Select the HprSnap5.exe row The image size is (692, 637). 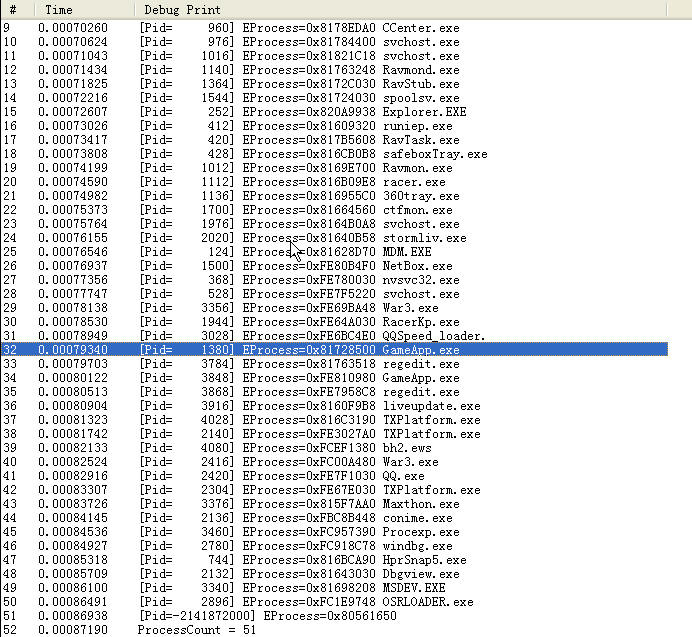tap(335, 560)
